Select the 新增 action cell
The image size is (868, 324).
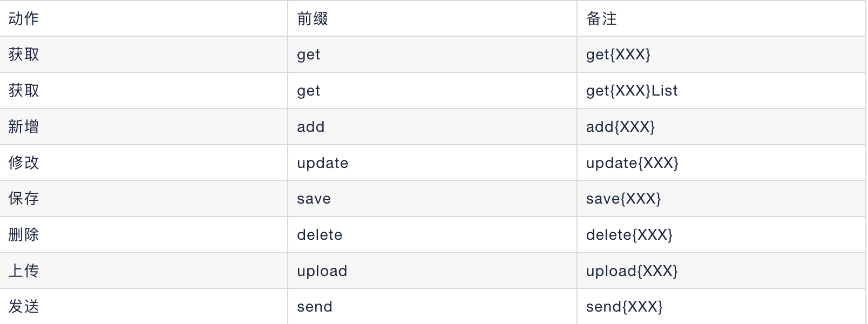(x=24, y=127)
